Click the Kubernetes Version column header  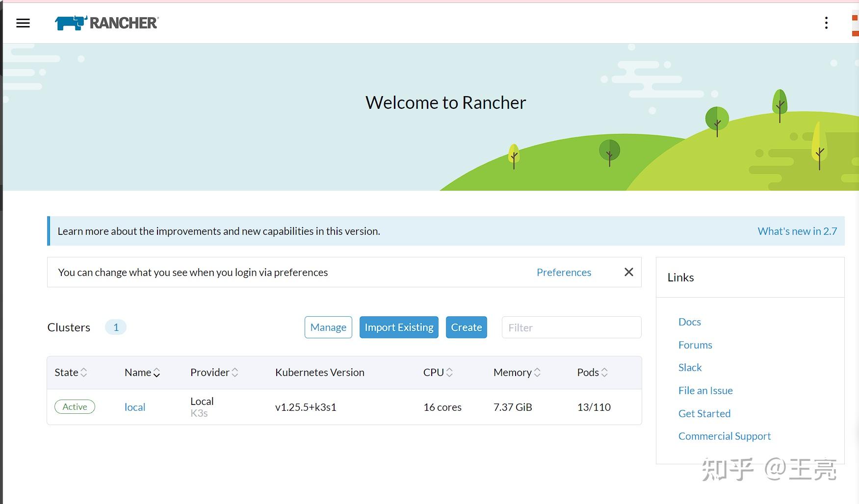pos(320,372)
